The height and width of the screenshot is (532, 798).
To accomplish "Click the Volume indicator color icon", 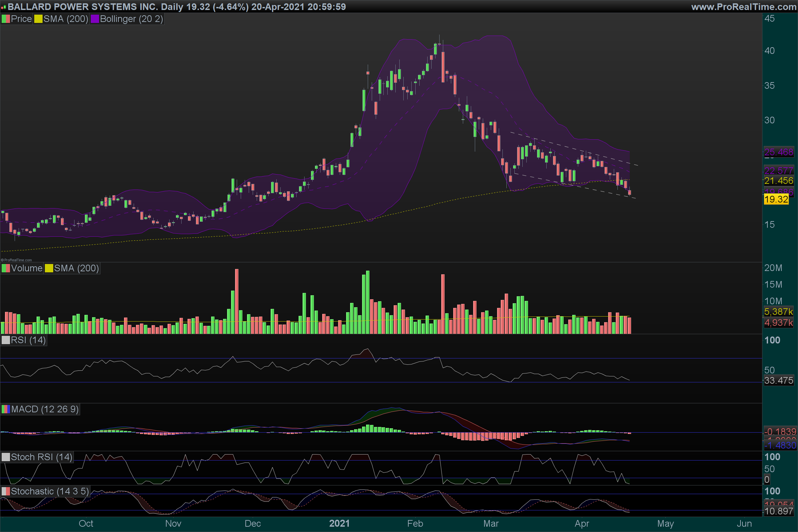I will 6,268.
